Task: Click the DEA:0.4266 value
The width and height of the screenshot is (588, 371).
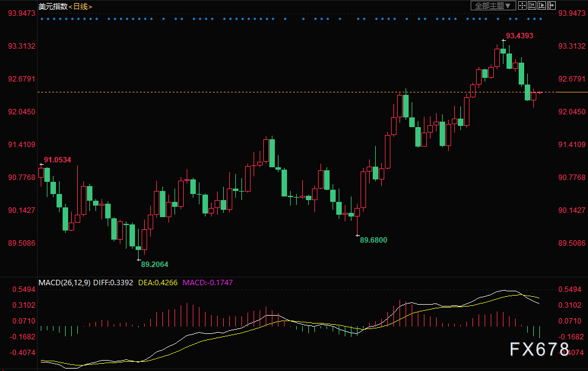Action: [158, 282]
